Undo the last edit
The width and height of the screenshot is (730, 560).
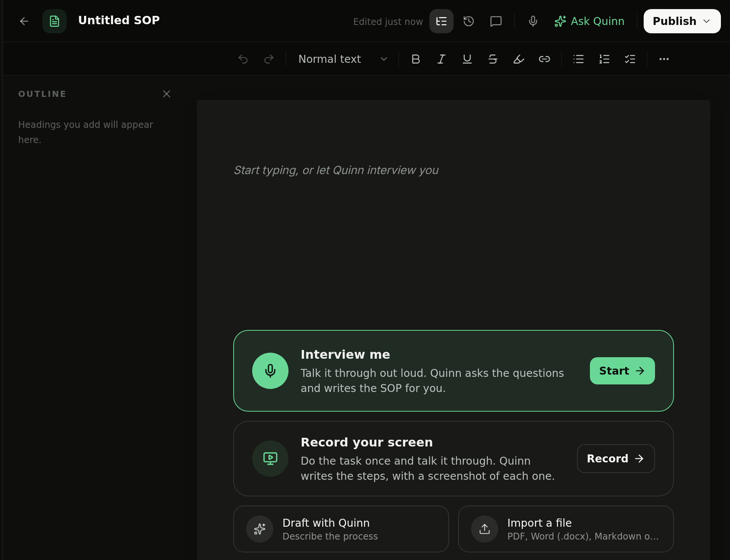tap(243, 59)
